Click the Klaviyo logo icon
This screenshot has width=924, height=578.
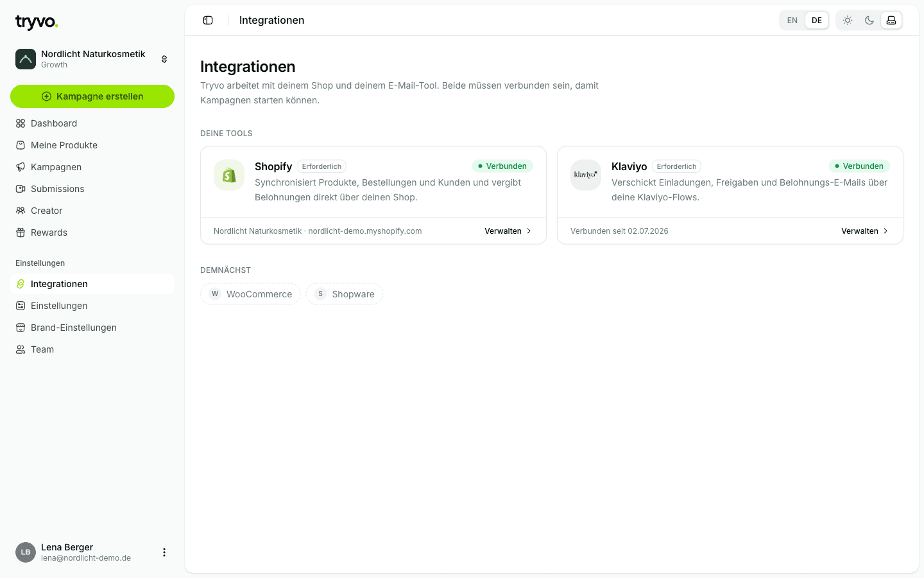586,175
